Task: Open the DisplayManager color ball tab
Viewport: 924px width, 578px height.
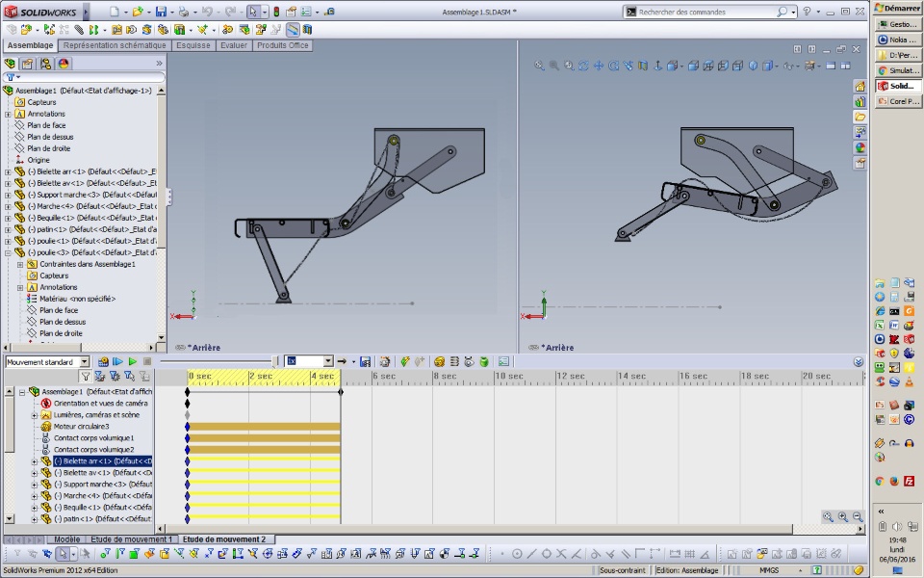Action: pyautogui.click(x=64, y=64)
